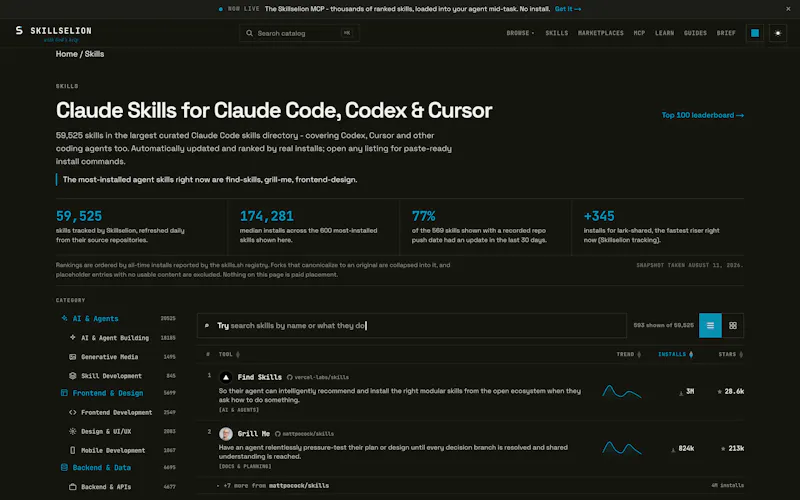Sort the table by Trend
Viewport: 800px width, 500px height.
629,354
